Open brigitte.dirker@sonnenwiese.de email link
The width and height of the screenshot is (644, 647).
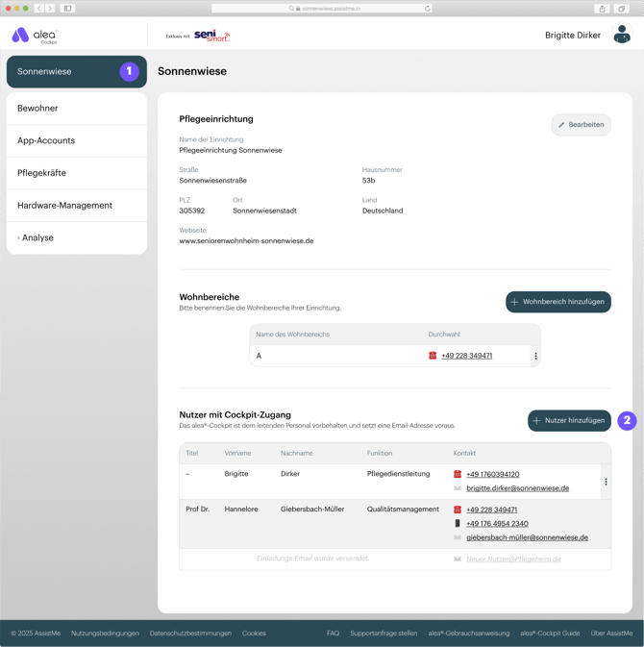pyautogui.click(x=517, y=488)
